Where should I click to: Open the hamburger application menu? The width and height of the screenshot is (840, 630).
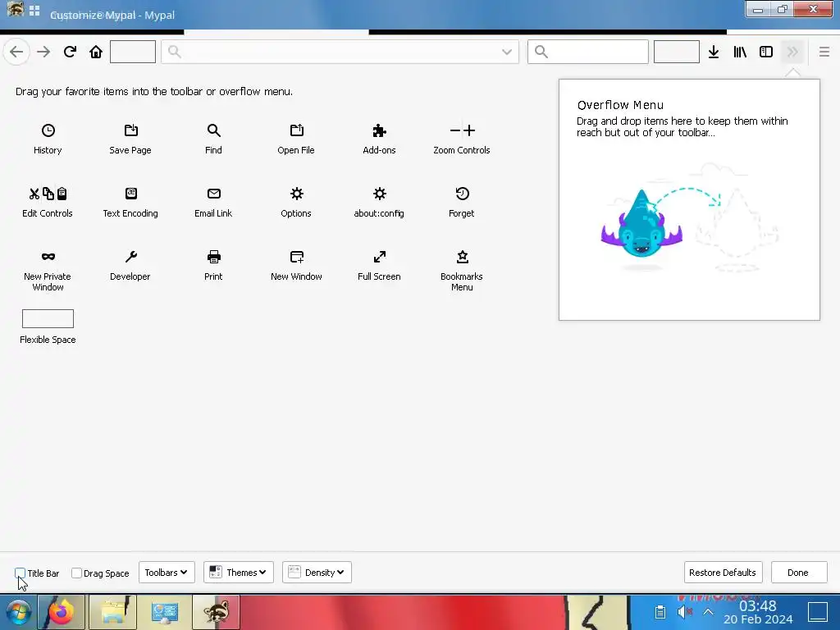824,52
